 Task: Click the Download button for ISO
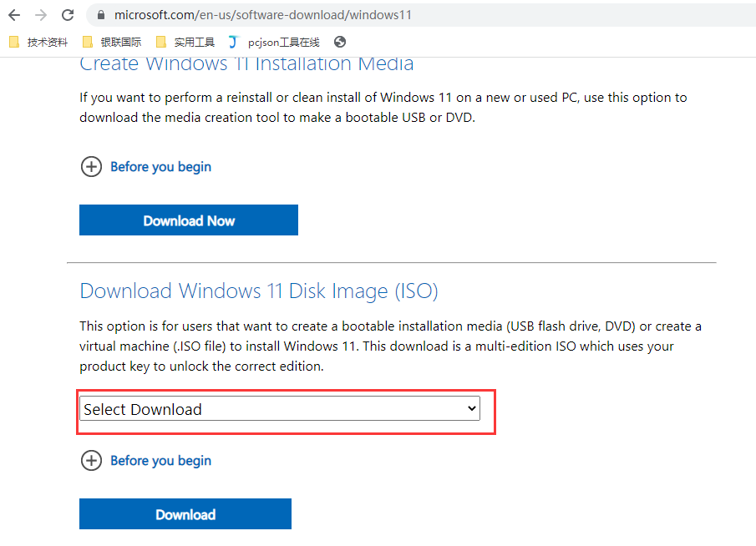(x=185, y=514)
